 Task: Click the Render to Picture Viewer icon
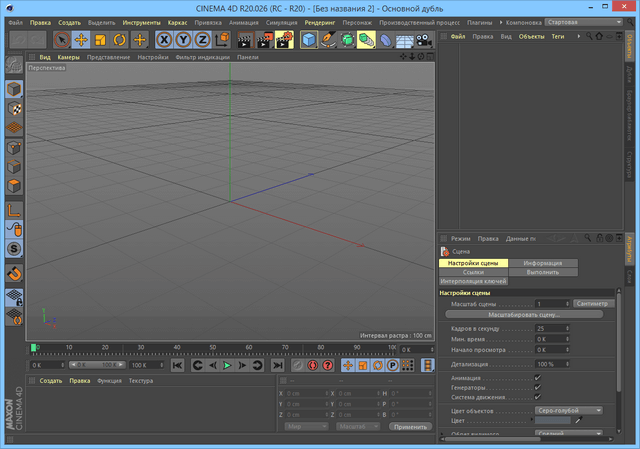tap(264, 40)
